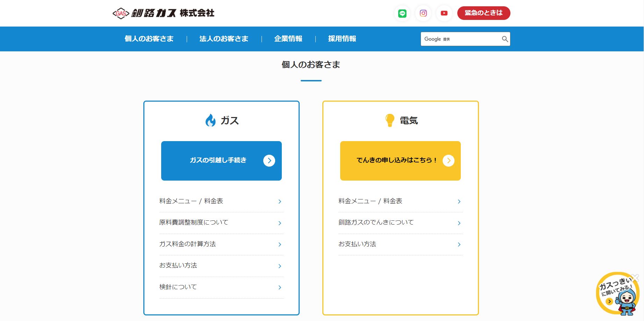Open 企業情報 navigation menu

pyautogui.click(x=288, y=39)
